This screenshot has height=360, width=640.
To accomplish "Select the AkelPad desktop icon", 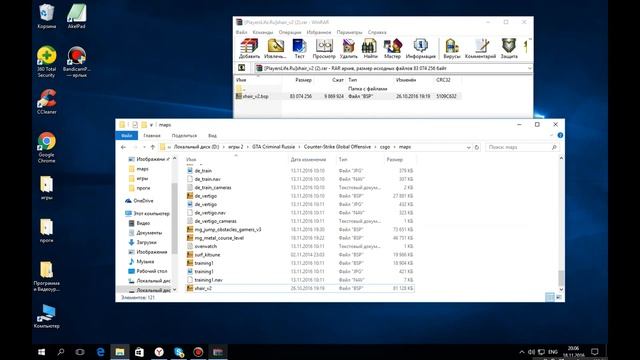I will coord(76,17).
